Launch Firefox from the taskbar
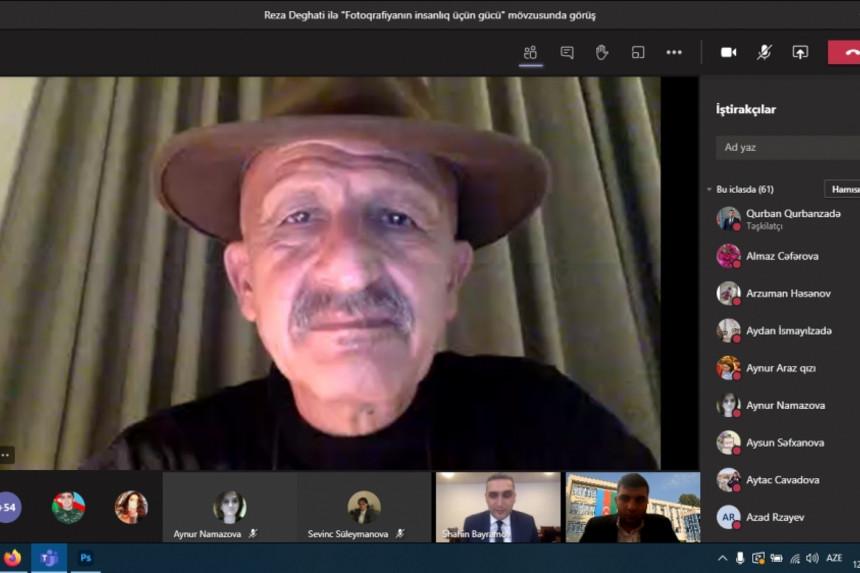 coord(12,558)
